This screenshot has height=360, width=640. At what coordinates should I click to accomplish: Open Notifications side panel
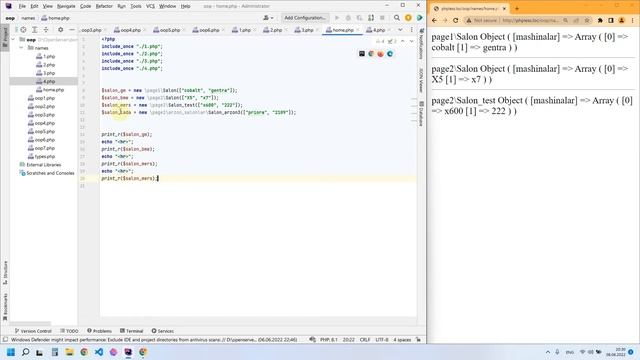[x=421, y=44]
